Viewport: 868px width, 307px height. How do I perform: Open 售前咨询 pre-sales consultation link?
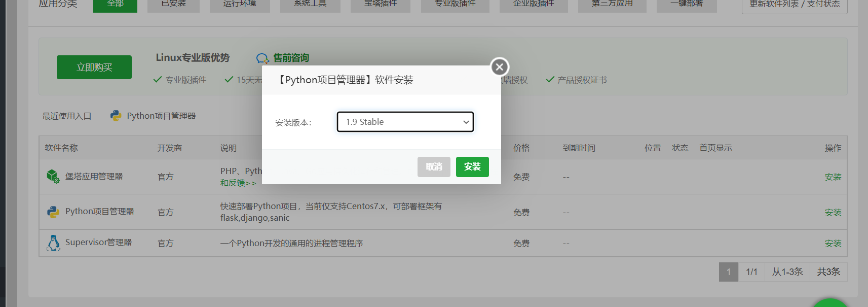(291, 58)
